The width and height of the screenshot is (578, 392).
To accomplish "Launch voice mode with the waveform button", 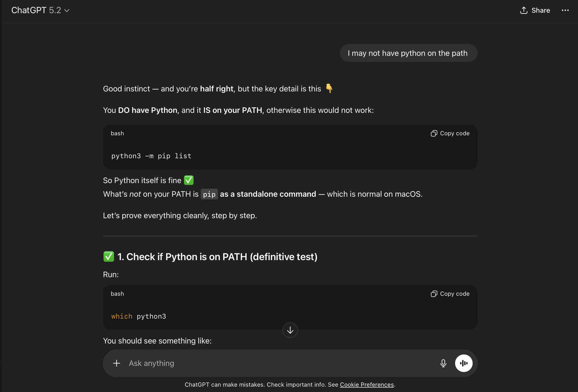I will point(464,363).
